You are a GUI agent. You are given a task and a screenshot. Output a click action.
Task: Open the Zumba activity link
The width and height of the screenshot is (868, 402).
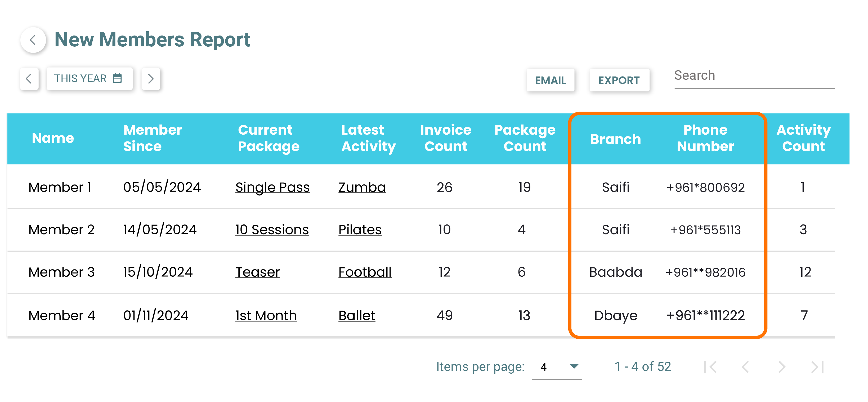click(x=362, y=187)
